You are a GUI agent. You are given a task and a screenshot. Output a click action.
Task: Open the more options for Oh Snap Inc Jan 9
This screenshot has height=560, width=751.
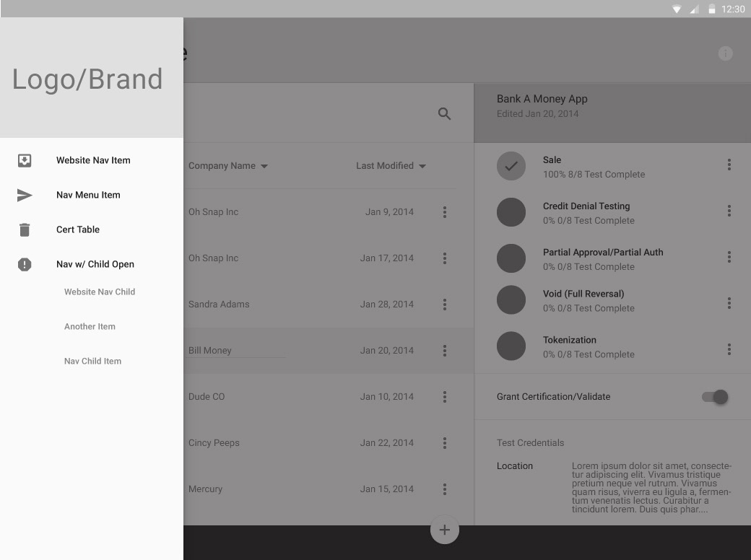(445, 212)
